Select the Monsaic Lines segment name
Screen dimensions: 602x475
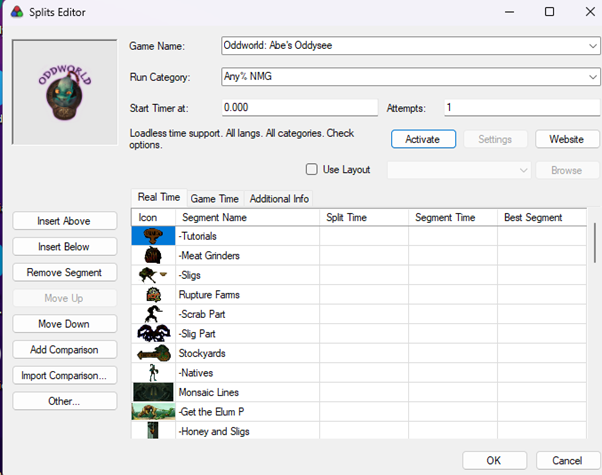(x=209, y=392)
